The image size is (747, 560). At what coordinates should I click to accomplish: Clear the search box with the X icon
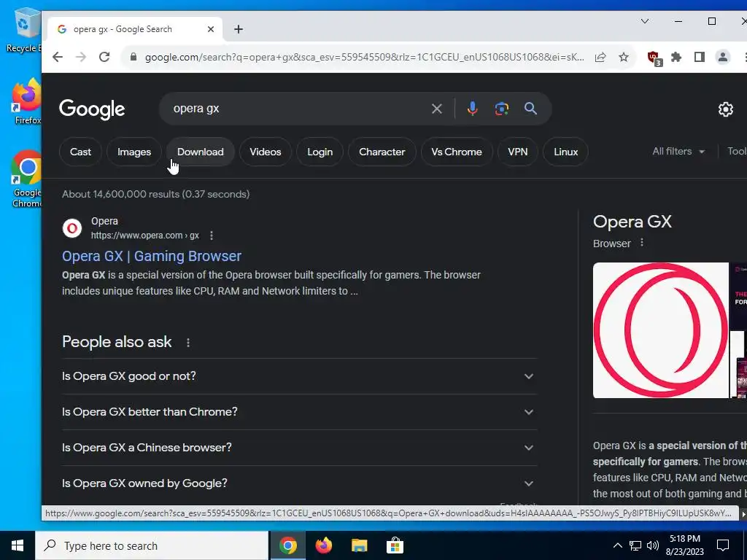[x=436, y=109]
